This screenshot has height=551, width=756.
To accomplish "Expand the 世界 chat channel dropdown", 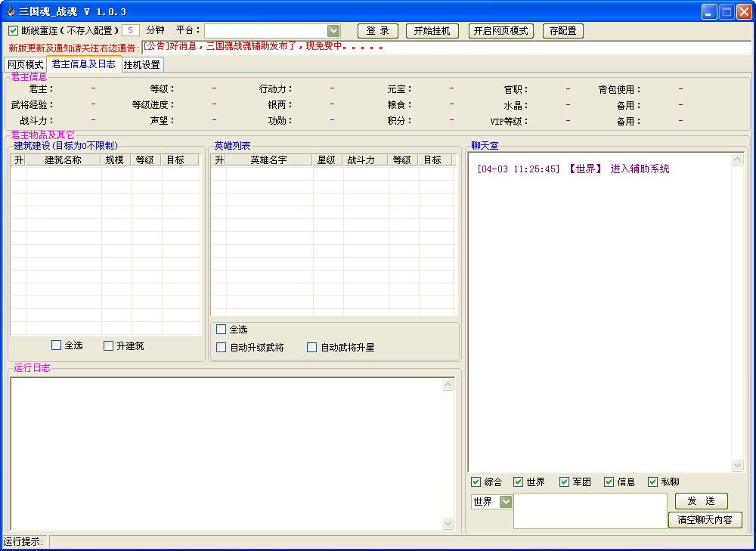I will pos(506,502).
